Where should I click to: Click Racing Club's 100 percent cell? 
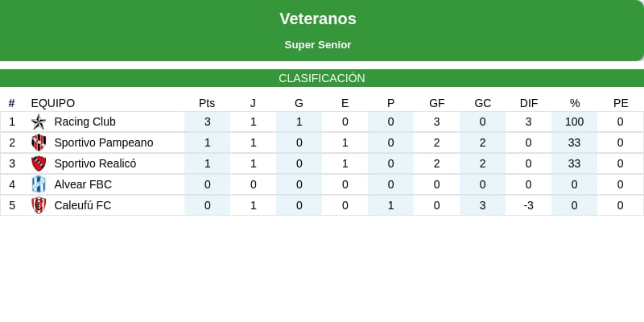click(574, 122)
